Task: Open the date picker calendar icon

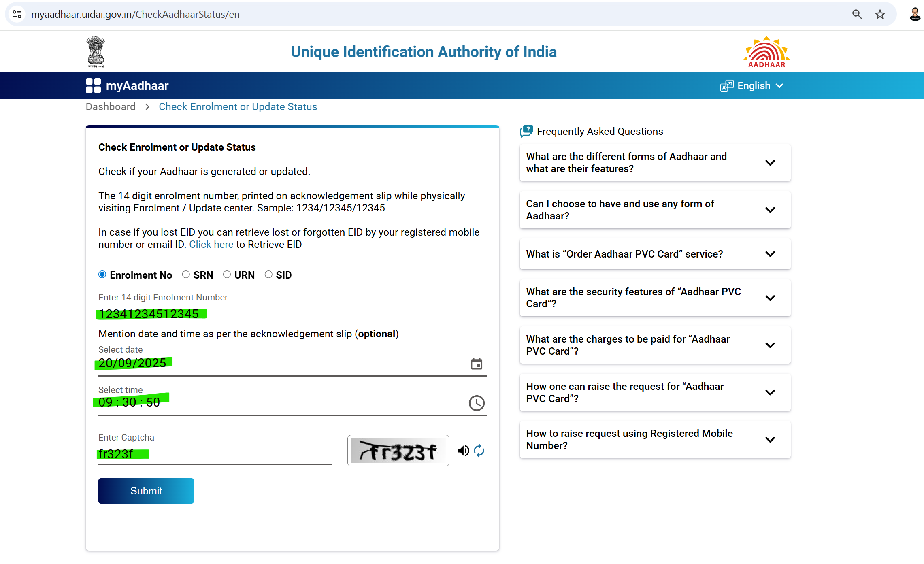Action: (477, 363)
